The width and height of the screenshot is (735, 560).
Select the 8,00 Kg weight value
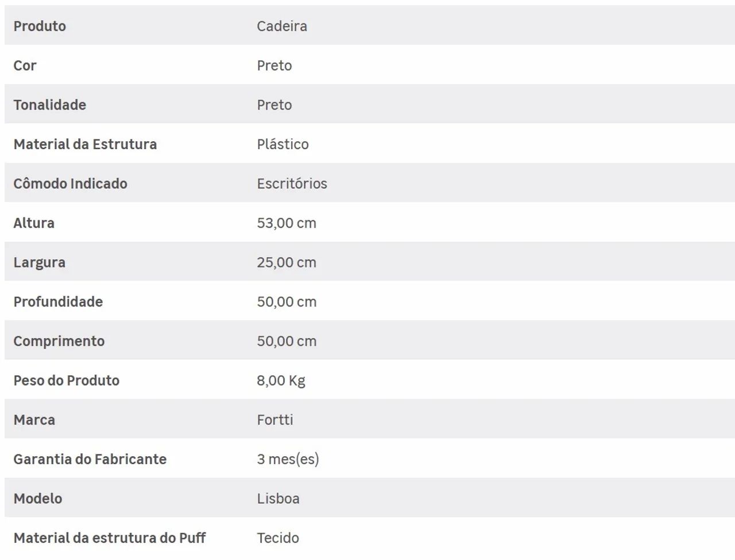281,380
